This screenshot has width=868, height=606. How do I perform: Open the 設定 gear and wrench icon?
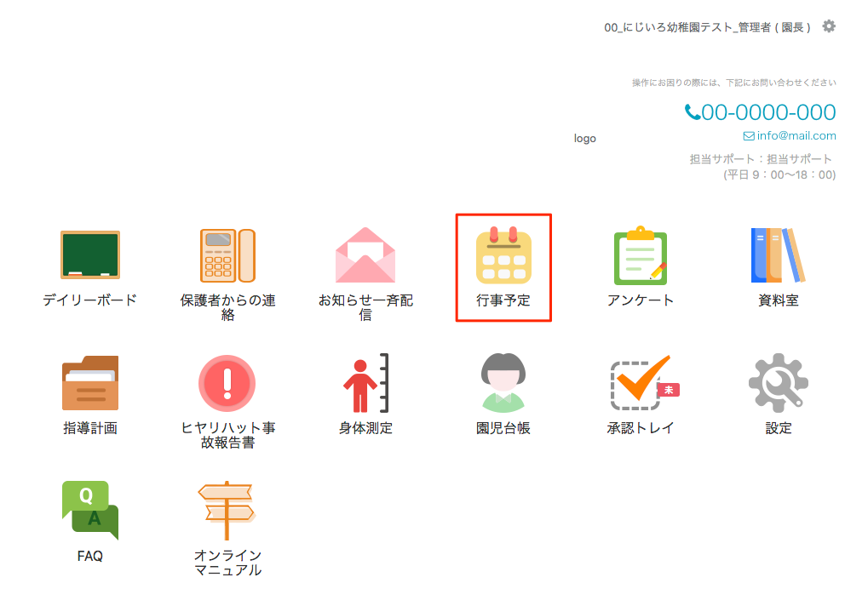pos(778,383)
